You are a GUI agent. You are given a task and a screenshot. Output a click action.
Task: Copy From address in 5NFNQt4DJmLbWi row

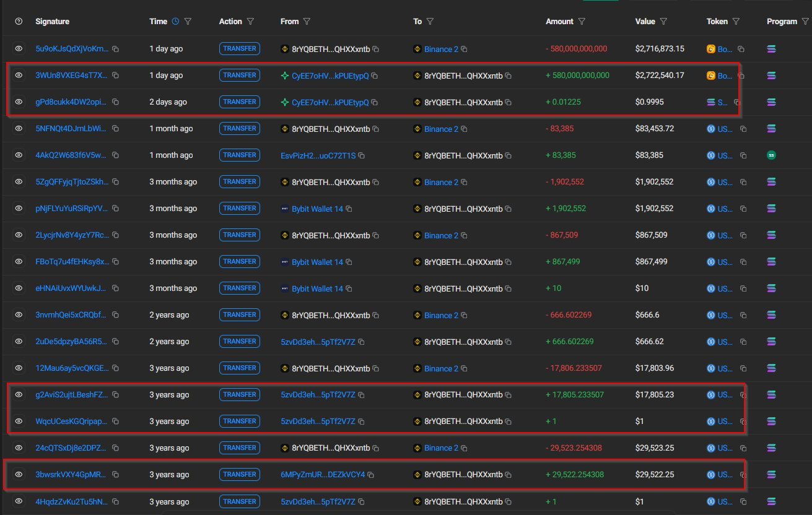(375, 129)
